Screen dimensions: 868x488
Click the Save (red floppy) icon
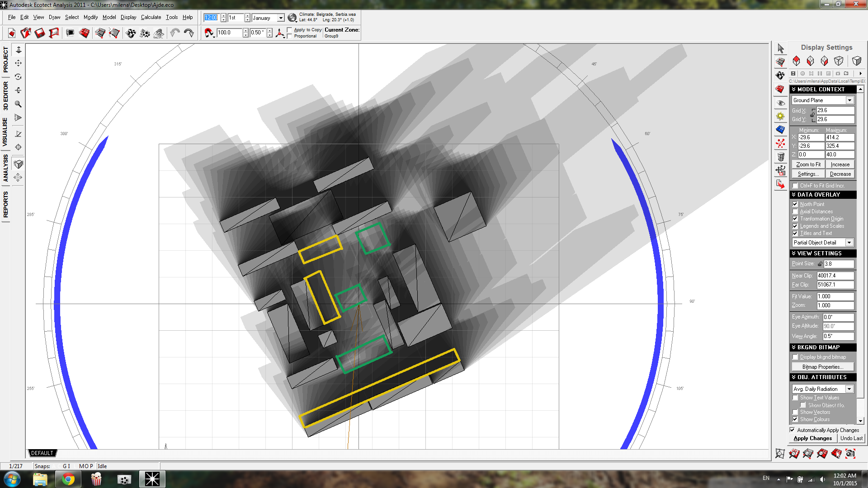(x=40, y=33)
